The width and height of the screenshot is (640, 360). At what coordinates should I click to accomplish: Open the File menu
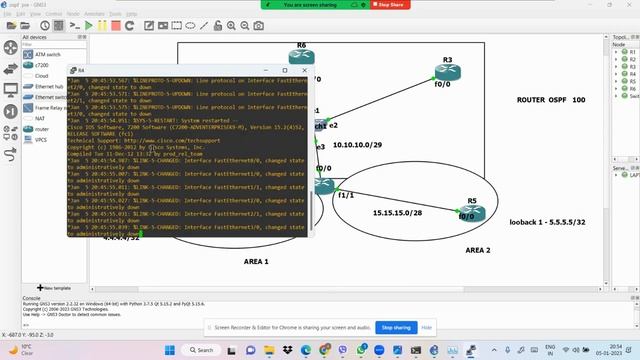[7, 14]
